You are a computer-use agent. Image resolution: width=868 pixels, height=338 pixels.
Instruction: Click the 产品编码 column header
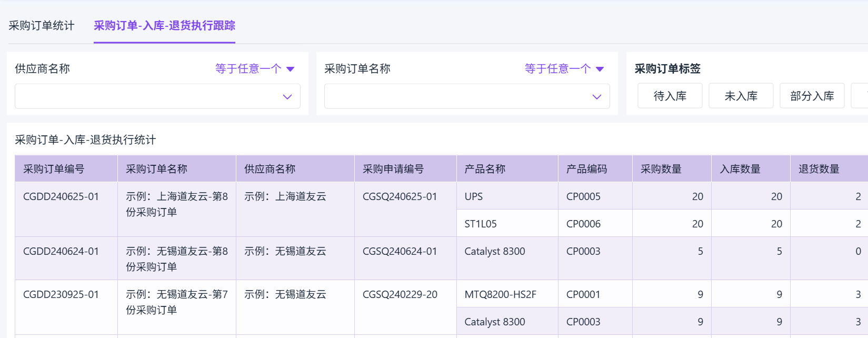pos(586,169)
